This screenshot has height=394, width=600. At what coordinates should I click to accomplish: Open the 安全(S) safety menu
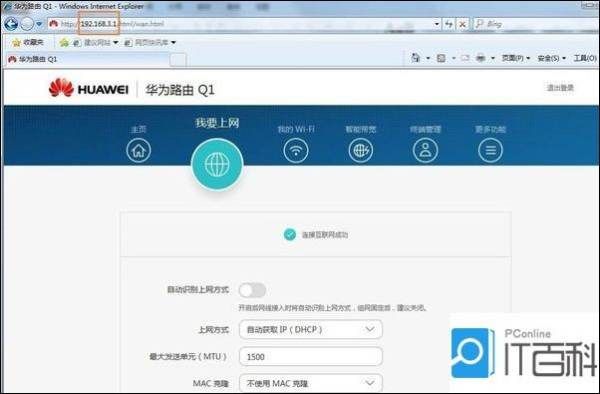point(551,58)
